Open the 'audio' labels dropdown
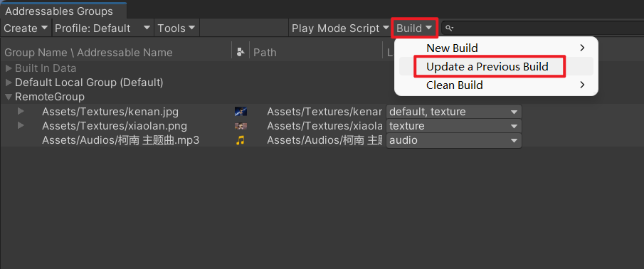 (454, 140)
